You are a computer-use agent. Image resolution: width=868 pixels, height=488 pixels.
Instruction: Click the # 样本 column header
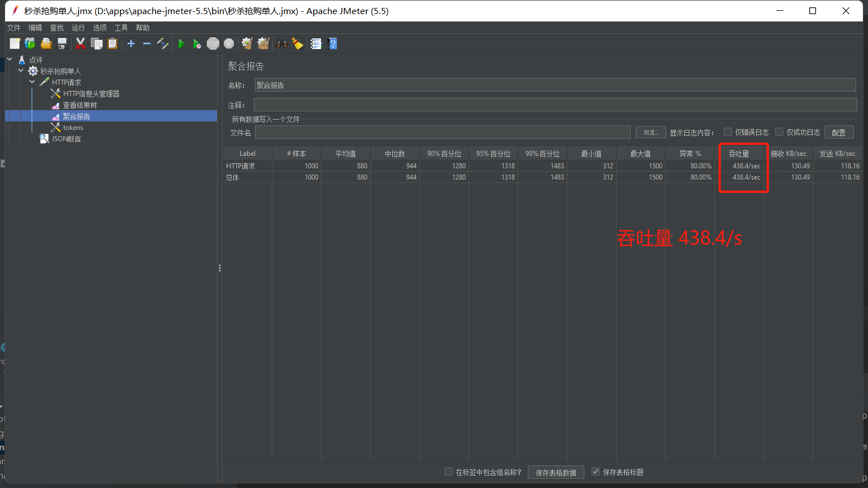tap(297, 153)
